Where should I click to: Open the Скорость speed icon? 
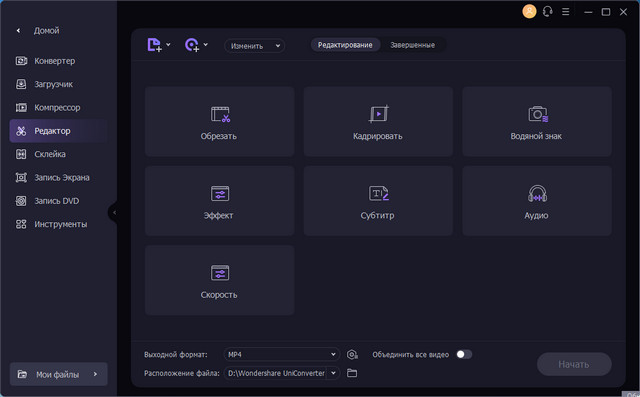(220, 273)
